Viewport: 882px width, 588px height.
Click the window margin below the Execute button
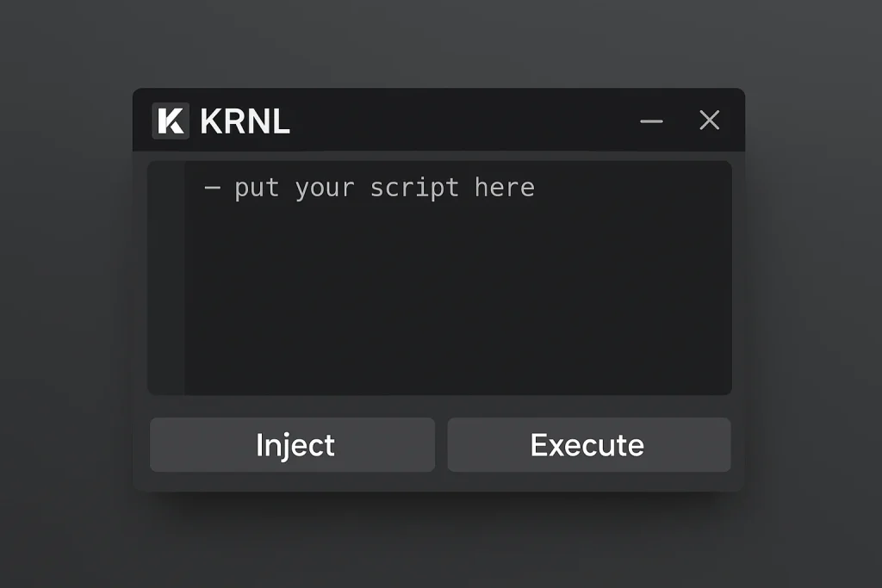(x=588, y=482)
